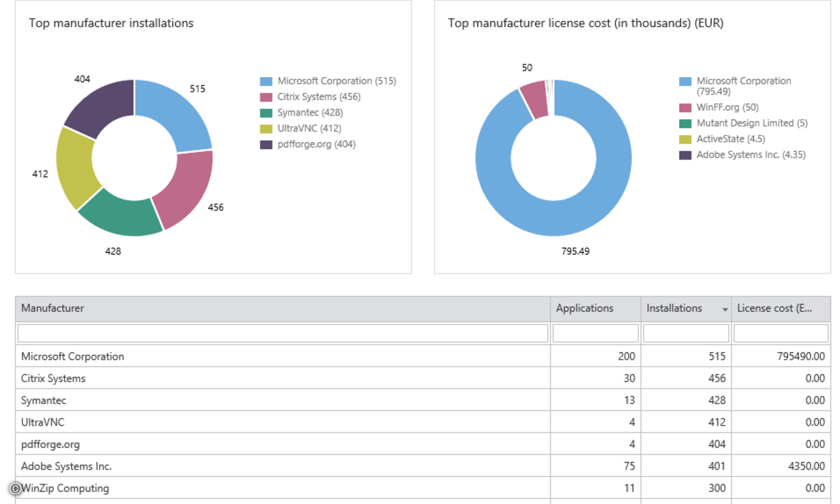Focus the Manufacturer filter input field

pyautogui.click(x=283, y=333)
